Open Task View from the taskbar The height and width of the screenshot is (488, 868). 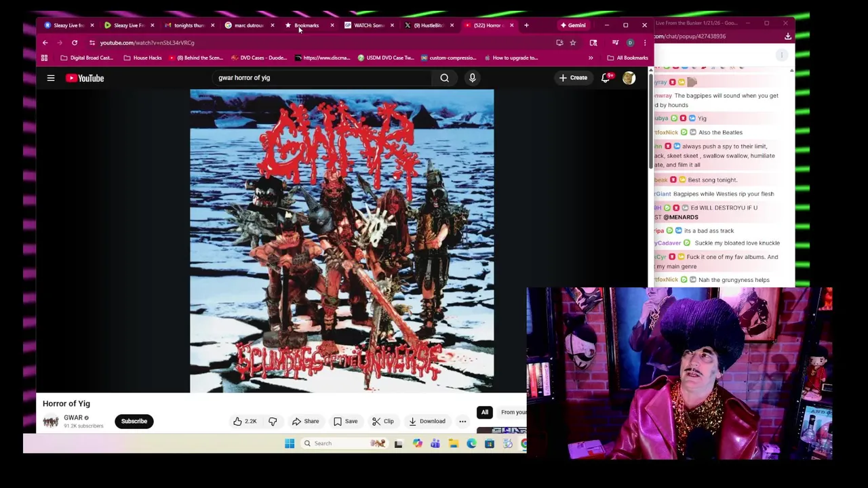pyautogui.click(x=398, y=443)
